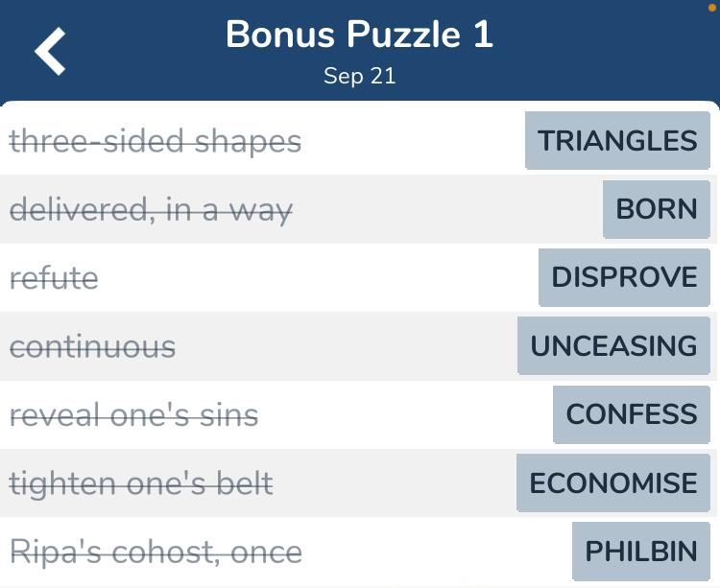Image resolution: width=720 pixels, height=588 pixels.
Task: Tap the 'refute' clue text
Action: click(54, 278)
